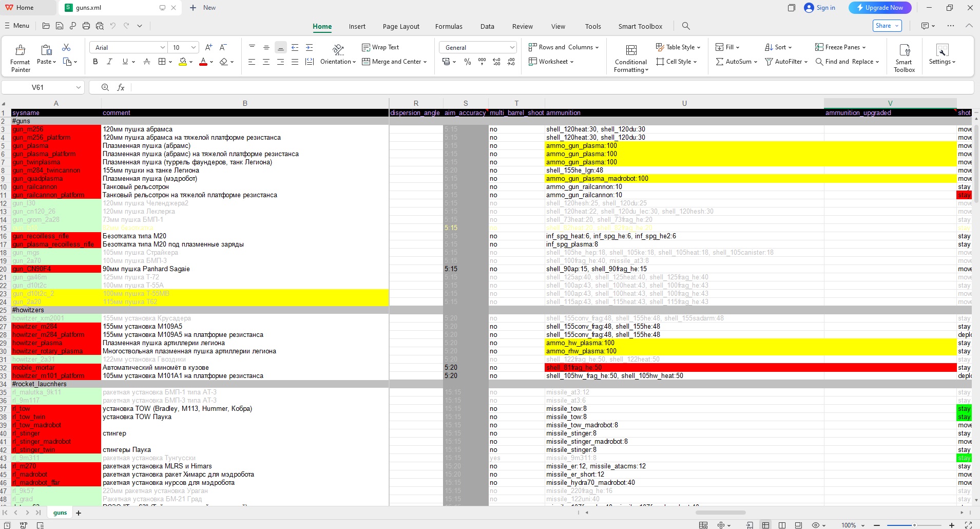Click the Sign in button

[x=820, y=7]
